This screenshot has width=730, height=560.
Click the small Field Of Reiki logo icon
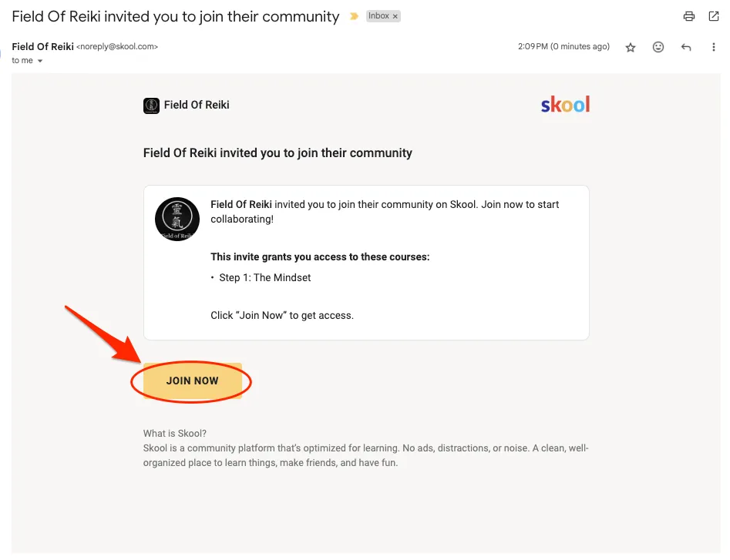pos(151,106)
